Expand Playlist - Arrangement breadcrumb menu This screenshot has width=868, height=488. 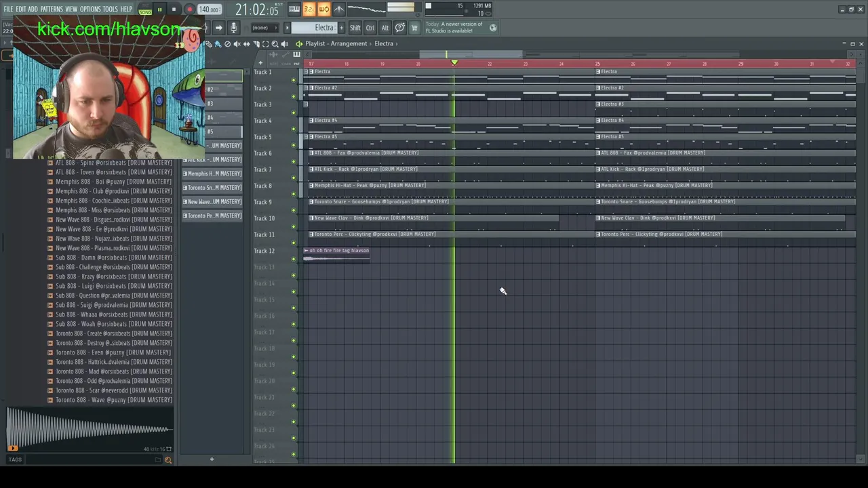click(x=336, y=44)
